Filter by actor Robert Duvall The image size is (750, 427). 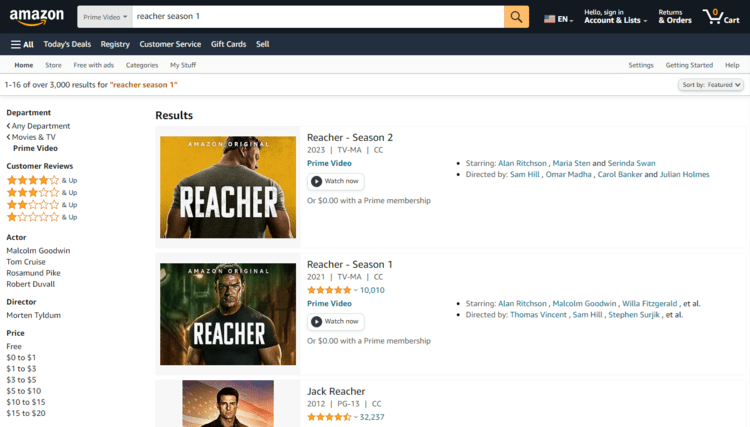[31, 284]
